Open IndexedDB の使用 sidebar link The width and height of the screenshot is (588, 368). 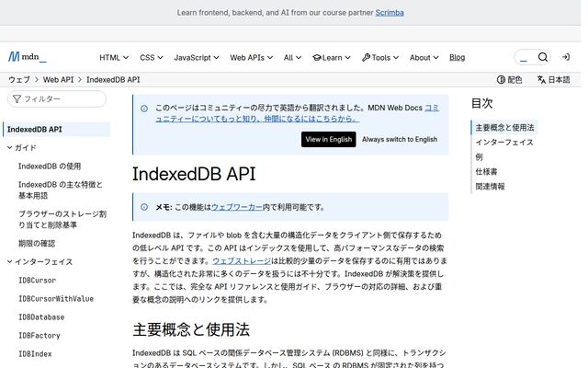[50, 166]
